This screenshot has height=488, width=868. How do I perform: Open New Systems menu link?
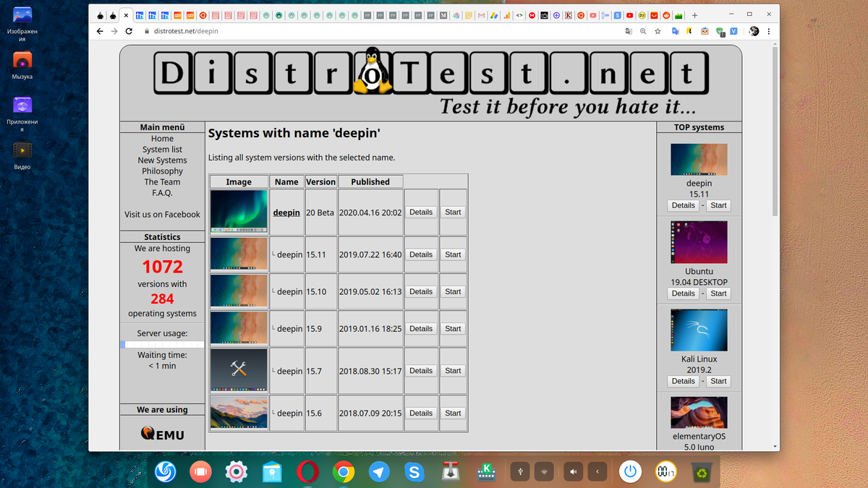click(x=162, y=160)
